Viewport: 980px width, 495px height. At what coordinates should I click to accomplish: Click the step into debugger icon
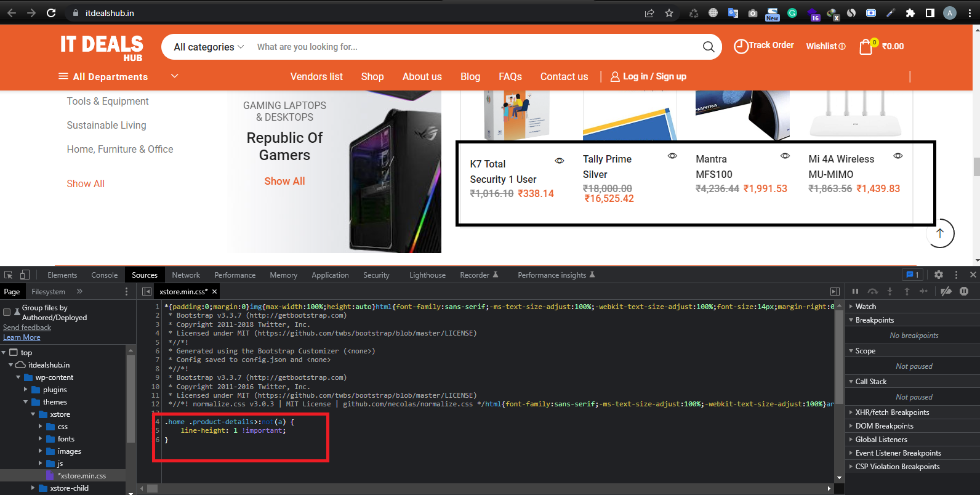pyautogui.click(x=890, y=291)
